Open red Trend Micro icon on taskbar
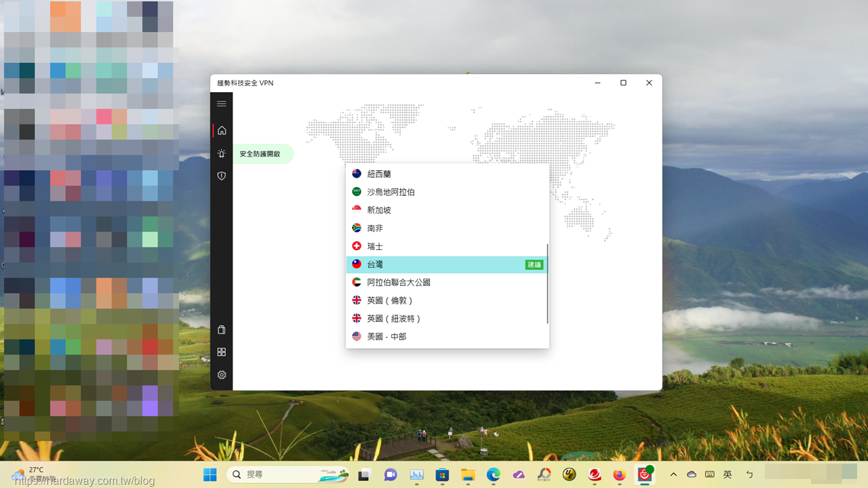 [595, 475]
